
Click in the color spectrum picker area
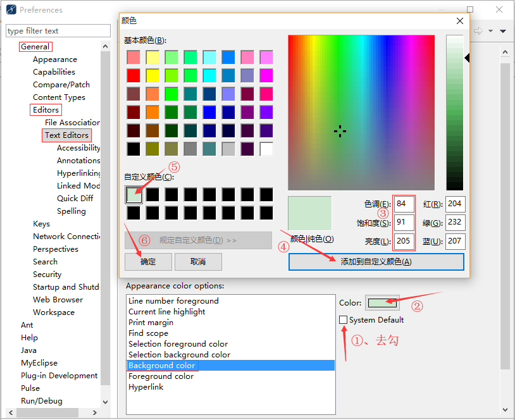(361, 113)
